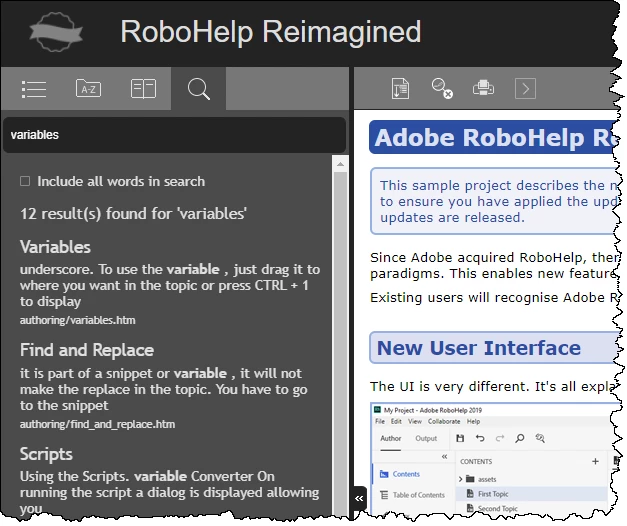This screenshot has width=627, height=526.
Task: Click the search results scrollbar track
Action: point(340,344)
